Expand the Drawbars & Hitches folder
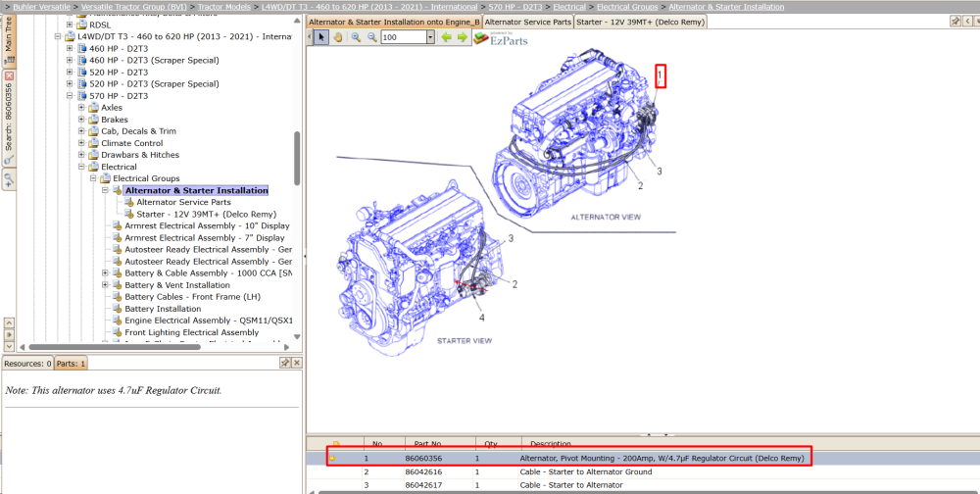The width and height of the screenshot is (980, 494). (81, 155)
